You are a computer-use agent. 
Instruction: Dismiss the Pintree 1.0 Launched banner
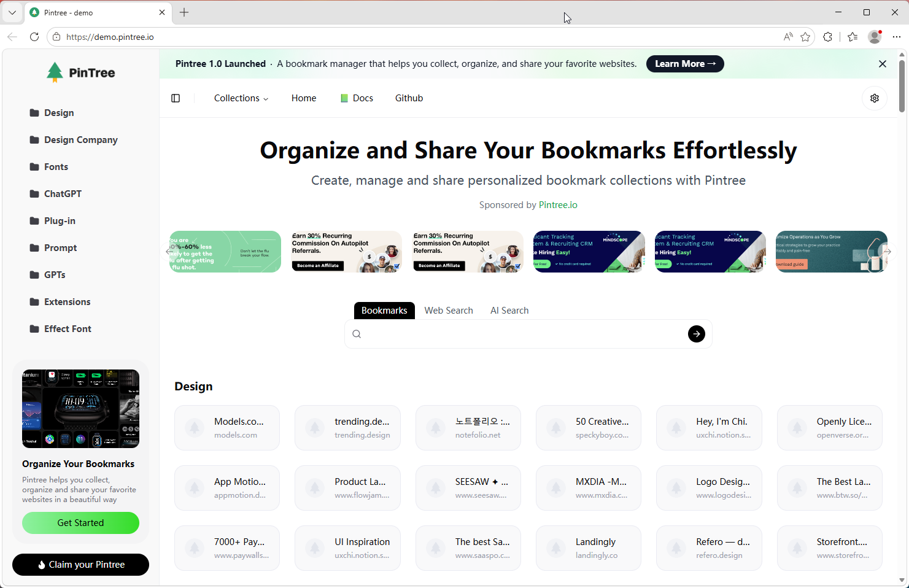(883, 64)
